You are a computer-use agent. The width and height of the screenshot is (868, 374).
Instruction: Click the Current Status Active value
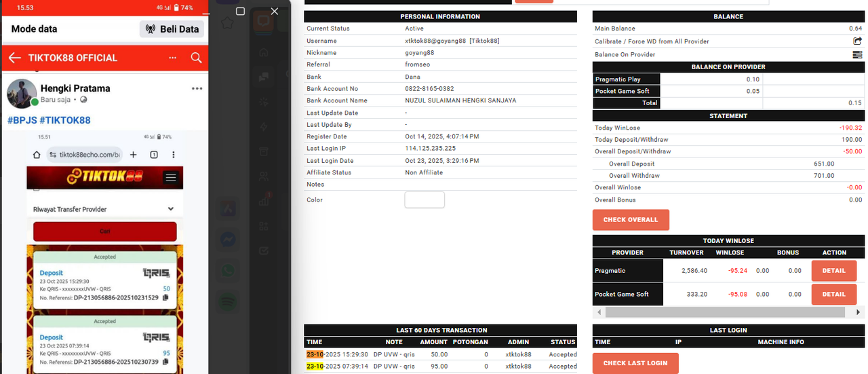pos(414,29)
